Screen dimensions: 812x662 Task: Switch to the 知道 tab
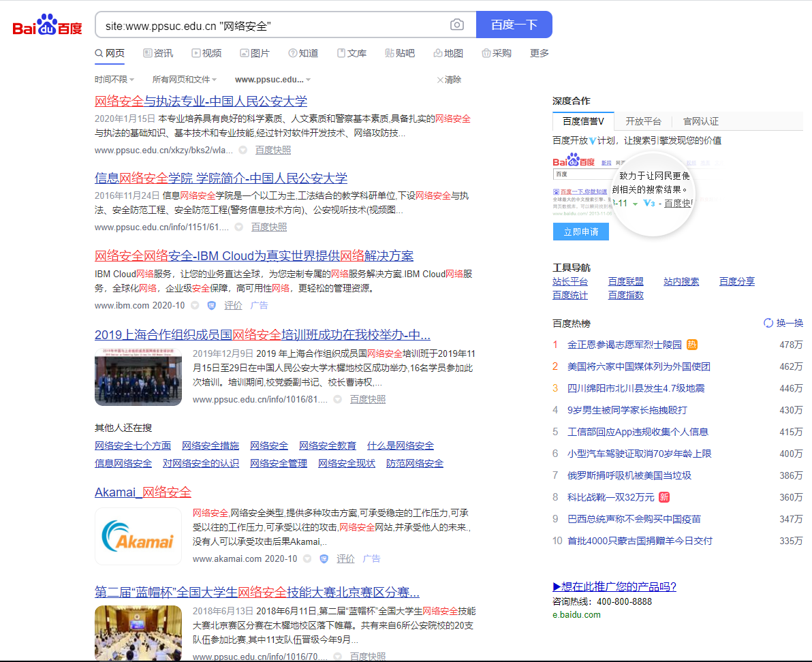pyautogui.click(x=303, y=53)
